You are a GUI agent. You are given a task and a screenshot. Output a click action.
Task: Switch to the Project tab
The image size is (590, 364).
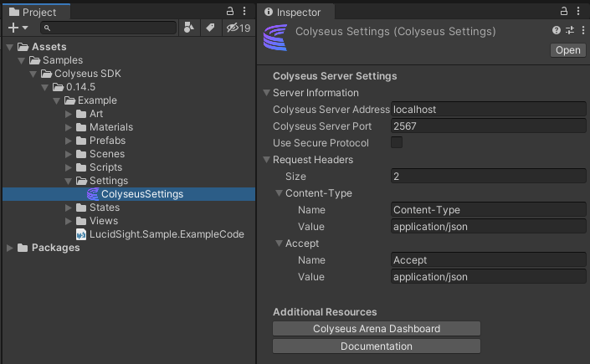click(x=36, y=12)
